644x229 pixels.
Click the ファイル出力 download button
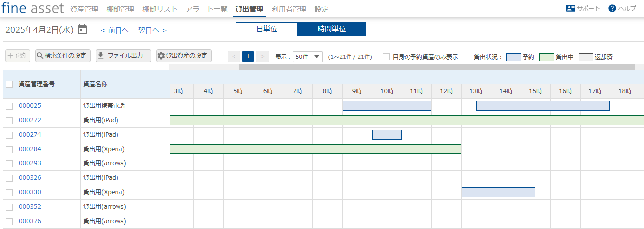[x=123, y=56]
